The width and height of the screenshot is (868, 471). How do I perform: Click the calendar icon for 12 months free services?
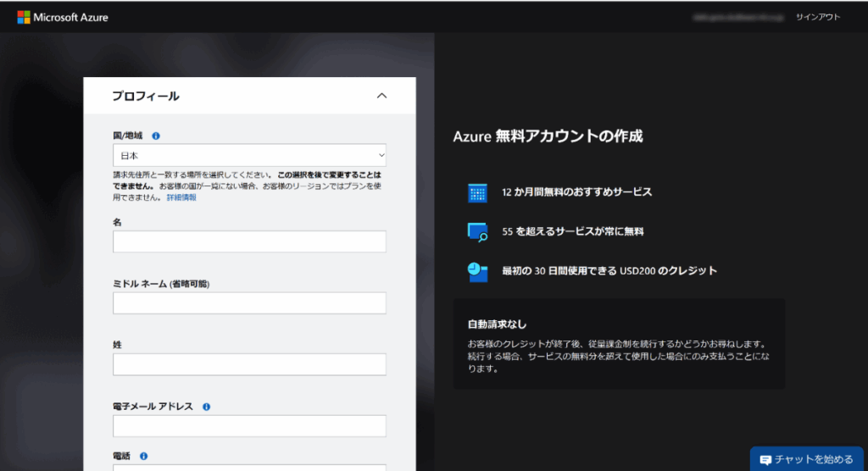478,192
